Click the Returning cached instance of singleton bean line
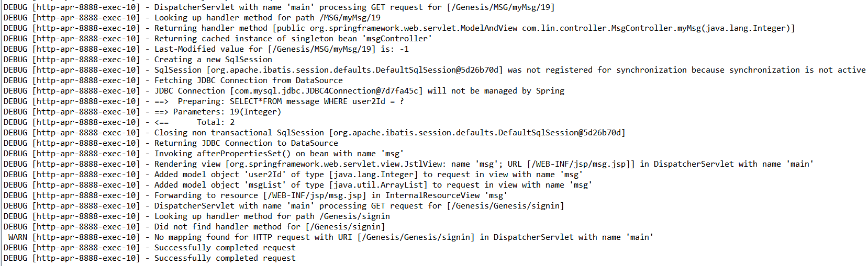This screenshot has height=266, width=868. (293, 39)
